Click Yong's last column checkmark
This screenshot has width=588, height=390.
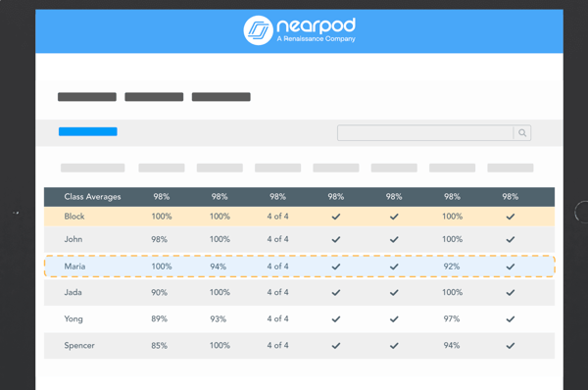pos(511,319)
